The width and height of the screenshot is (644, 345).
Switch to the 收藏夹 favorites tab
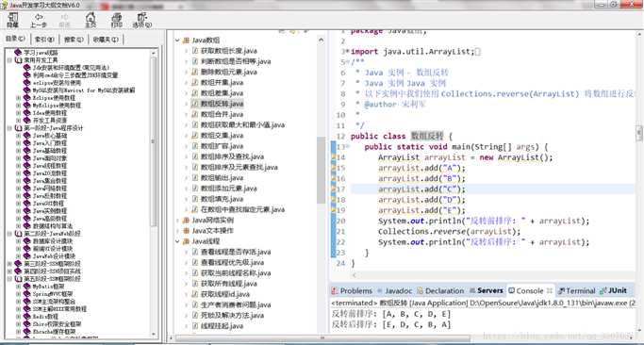[x=106, y=40]
